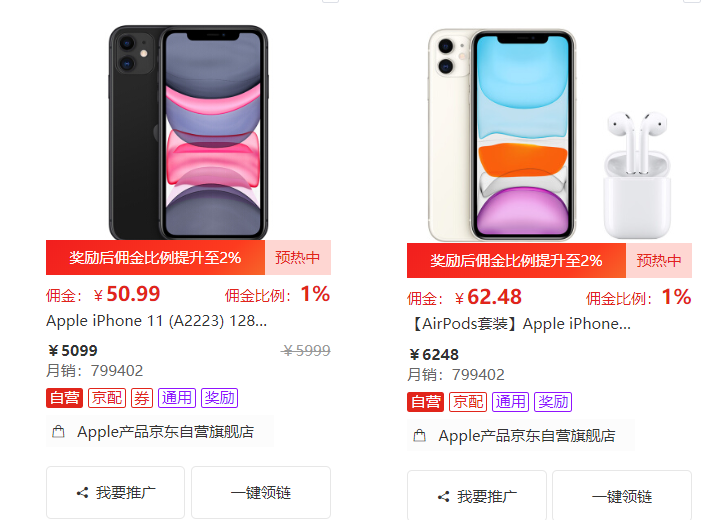Click 奖励 tag on the first product
The width and height of the screenshot is (728, 520).
click(x=220, y=398)
